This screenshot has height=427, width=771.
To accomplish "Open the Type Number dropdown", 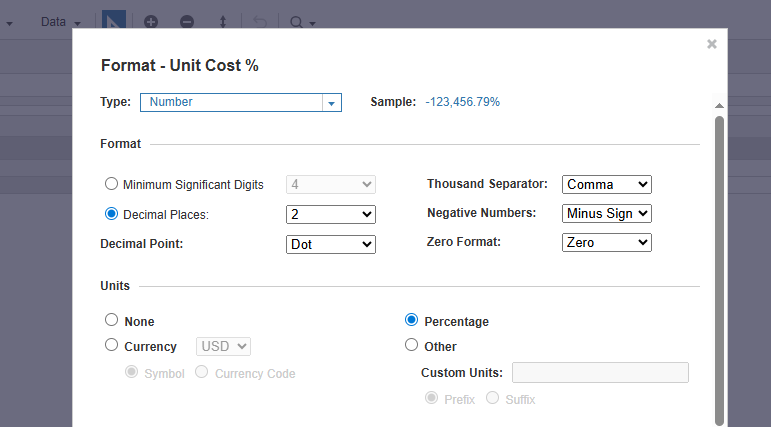I will coord(241,102).
